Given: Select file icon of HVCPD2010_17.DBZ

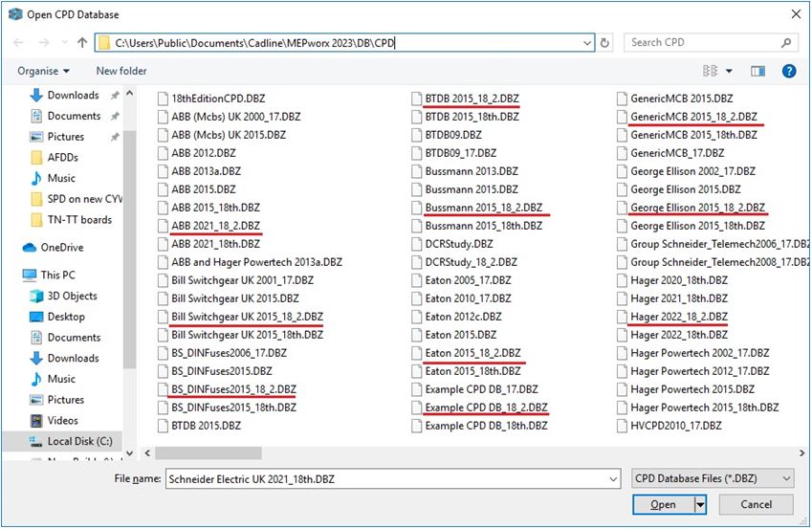Looking at the screenshot, I should point(622,426).
